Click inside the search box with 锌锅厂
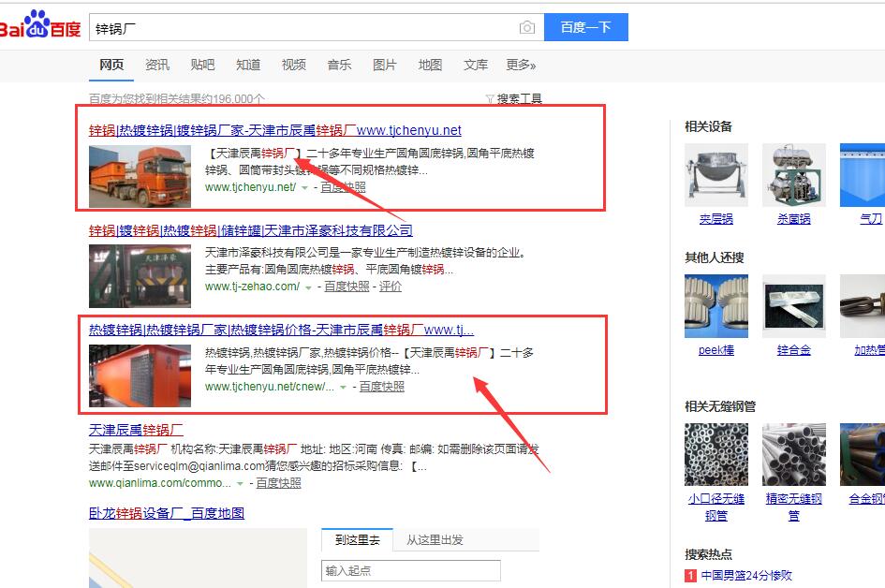Image resolution: width=885 pixels, height=588 pixels. point(300,28)
